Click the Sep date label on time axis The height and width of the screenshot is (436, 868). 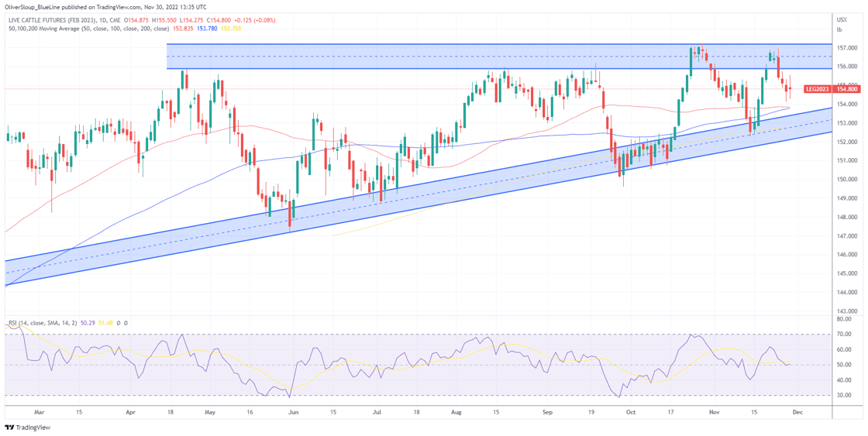pos(547,412)
